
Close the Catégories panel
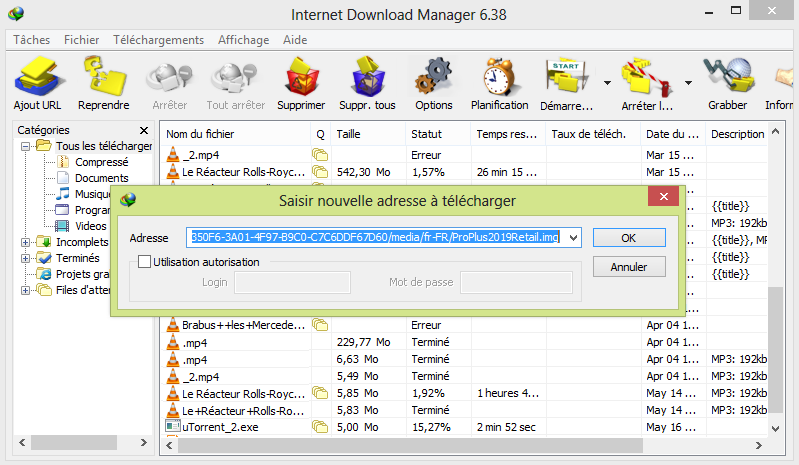144,130
